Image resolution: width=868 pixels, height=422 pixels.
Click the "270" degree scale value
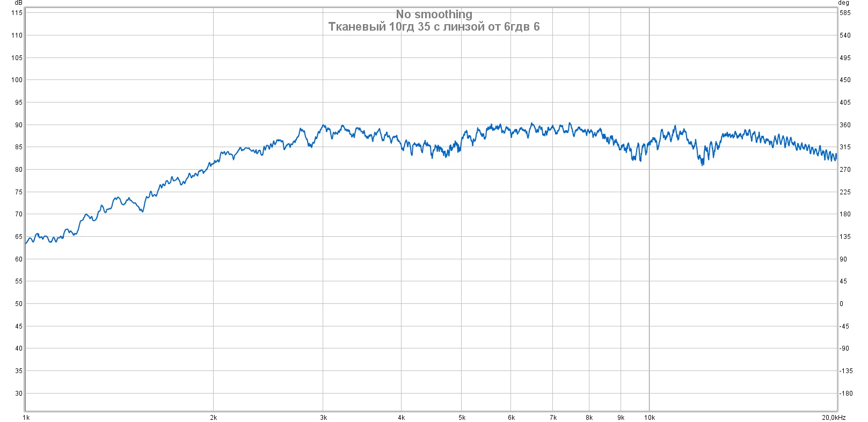[845, 170]
